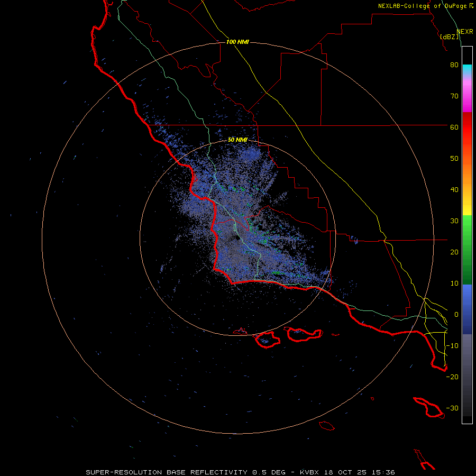The width and height of the screenshot is (476, 476).
Task: Click the 10 dBZ scale value
Action: [454, 283]
